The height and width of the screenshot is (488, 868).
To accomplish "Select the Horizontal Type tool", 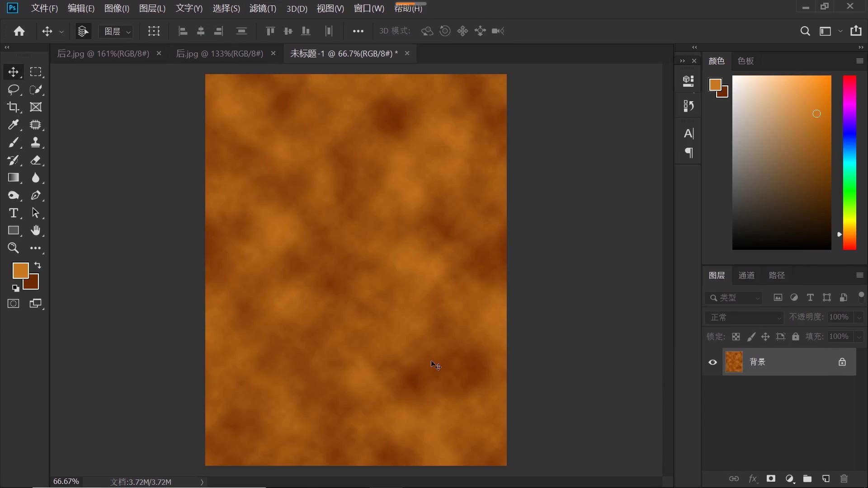I will pos(13,213).
